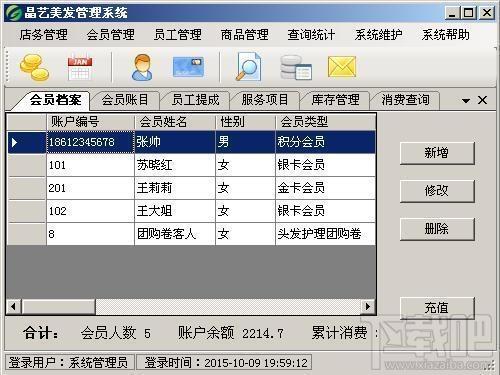Click the 删除 button
The width and height of the screenshot is (500, 375).
point(437,229)
